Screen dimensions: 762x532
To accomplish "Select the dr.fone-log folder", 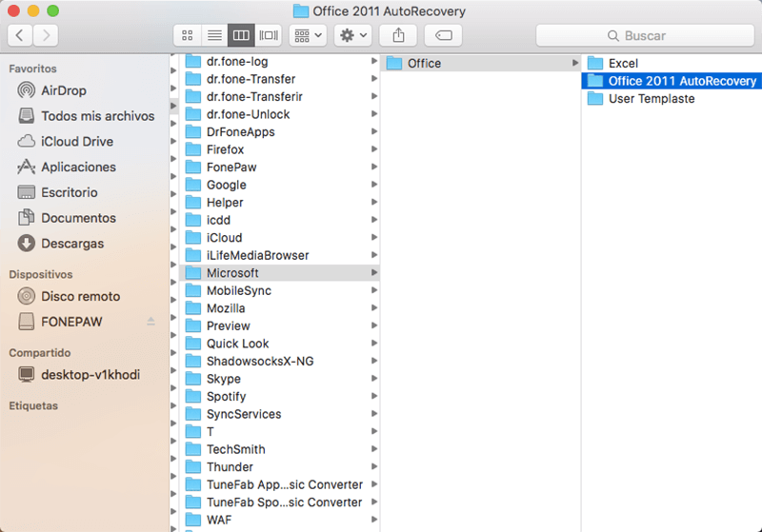I will pos(279,61).
